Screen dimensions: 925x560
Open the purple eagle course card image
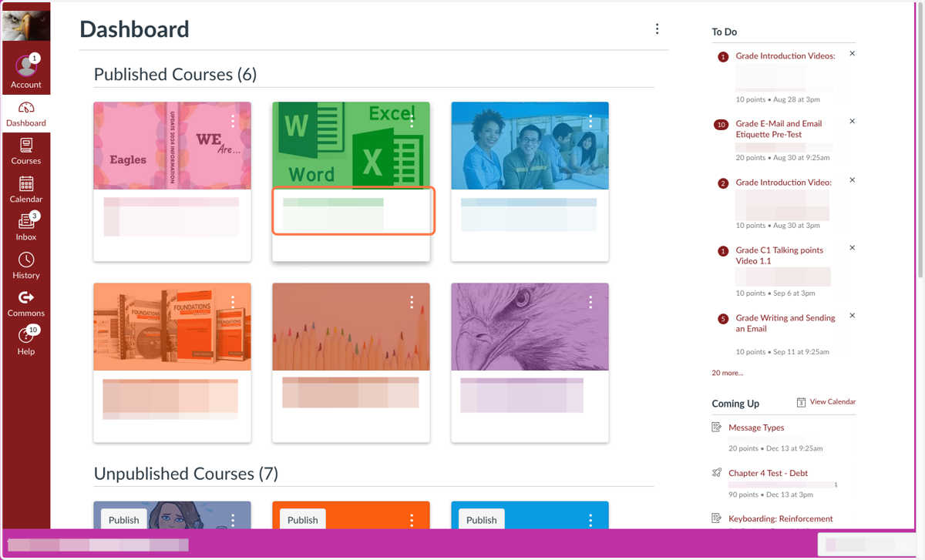(x=530, y=327)
